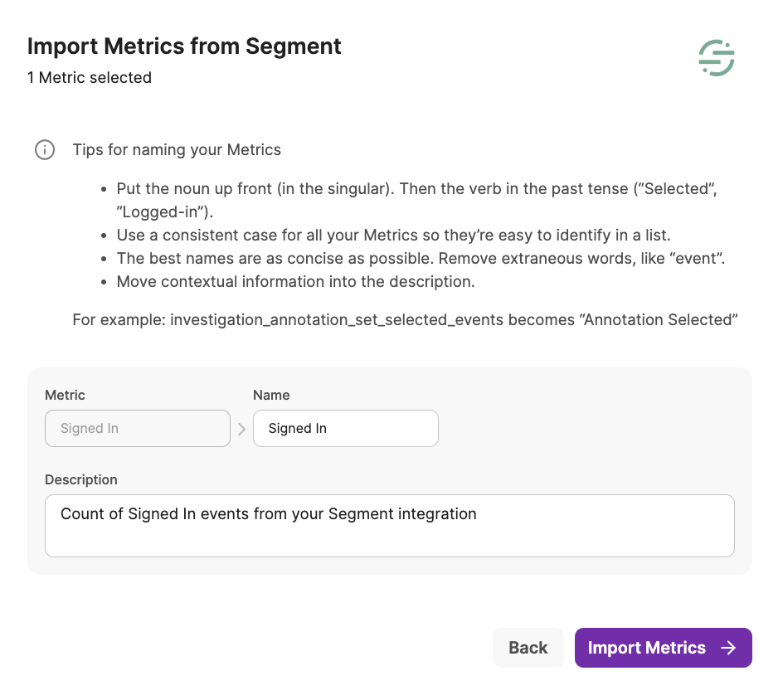Click the arrow between the Metric and Name fields

(241, 429)
